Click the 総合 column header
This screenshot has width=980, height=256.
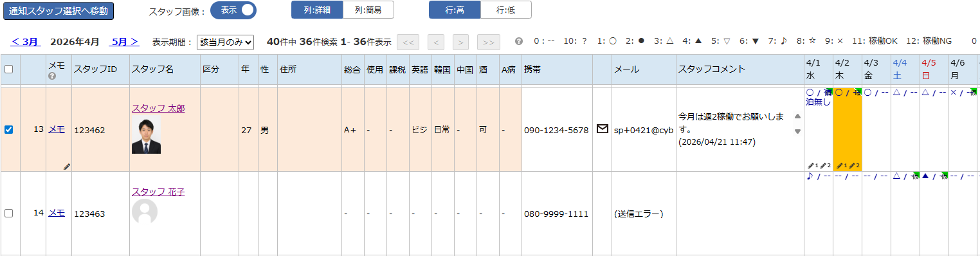[353, 69]
